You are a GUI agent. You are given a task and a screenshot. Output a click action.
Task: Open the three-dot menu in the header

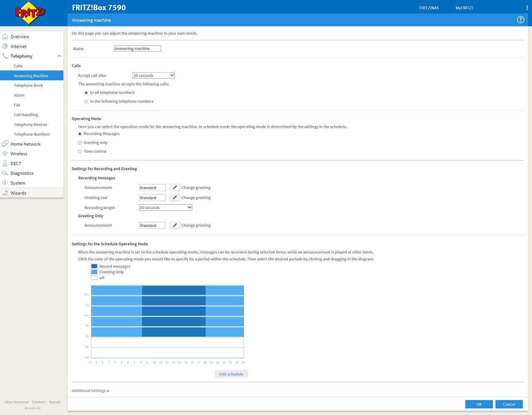[x=527, y=8]
